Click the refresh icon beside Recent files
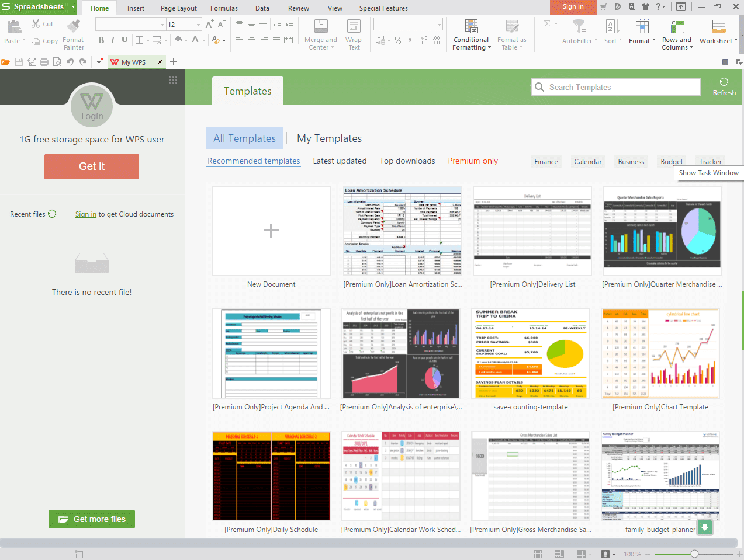 [x=53, y=214]
